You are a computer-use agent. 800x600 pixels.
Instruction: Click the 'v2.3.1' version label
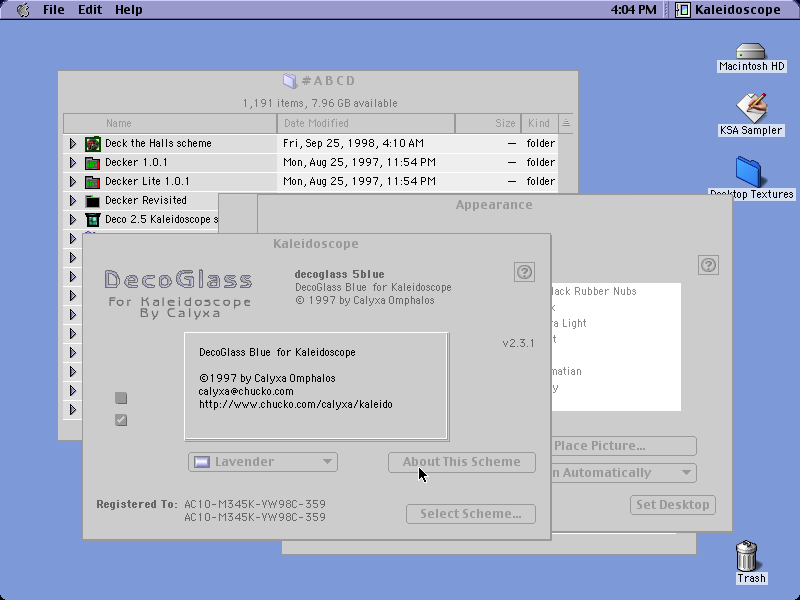pyautogui.click(x=518, y=343)
